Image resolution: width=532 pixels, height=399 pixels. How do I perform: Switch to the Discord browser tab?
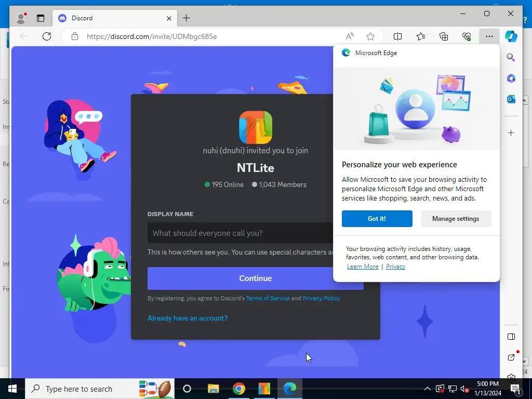115,18
